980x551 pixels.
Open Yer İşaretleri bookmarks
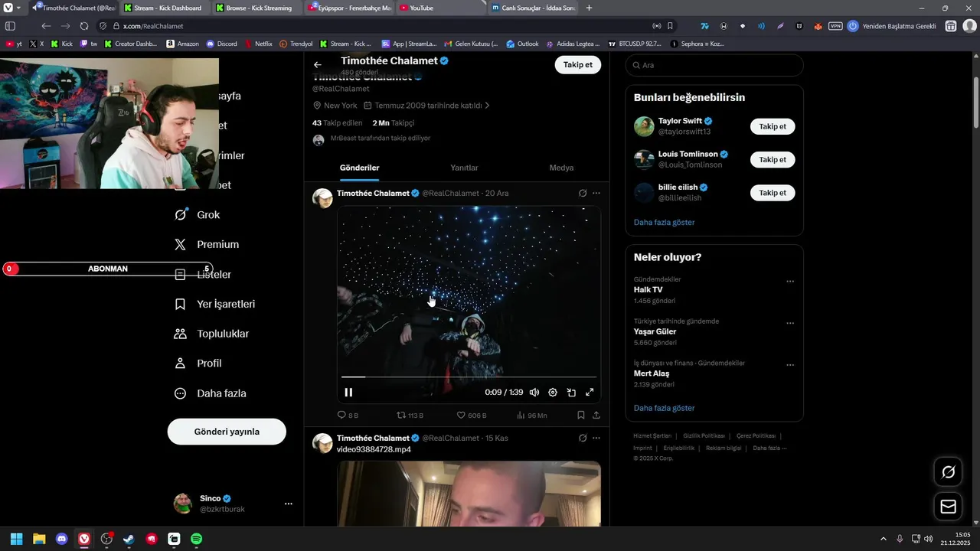(215, 304)
